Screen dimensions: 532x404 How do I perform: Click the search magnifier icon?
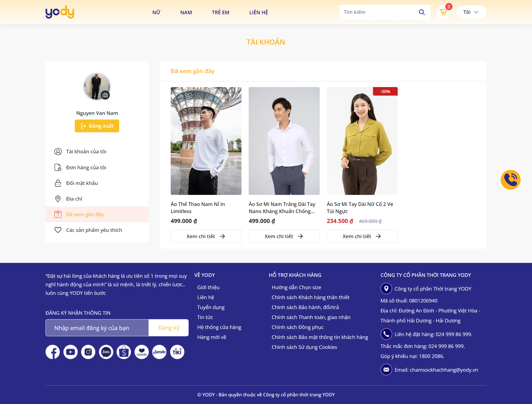point(422,12)
